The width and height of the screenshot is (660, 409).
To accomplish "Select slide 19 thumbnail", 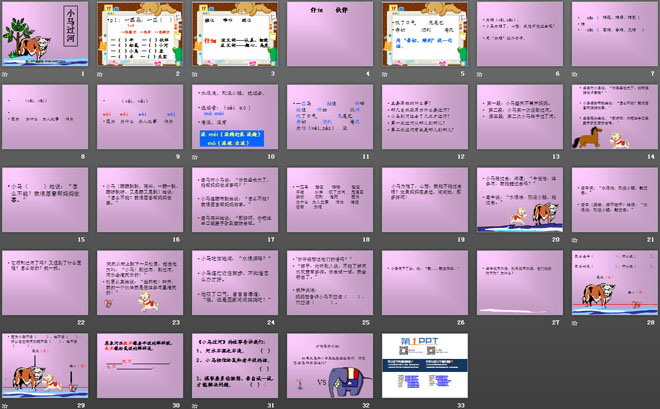I will point(425,200).
